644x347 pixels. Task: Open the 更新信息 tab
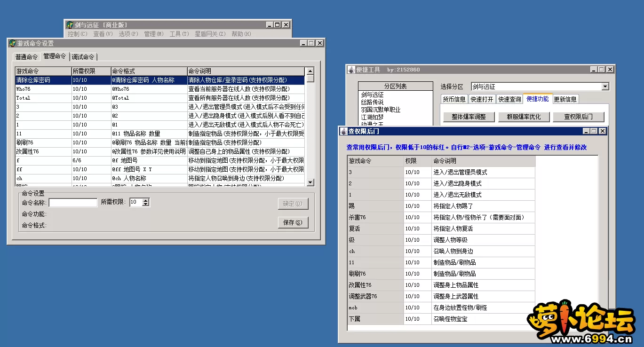(565, 99)
